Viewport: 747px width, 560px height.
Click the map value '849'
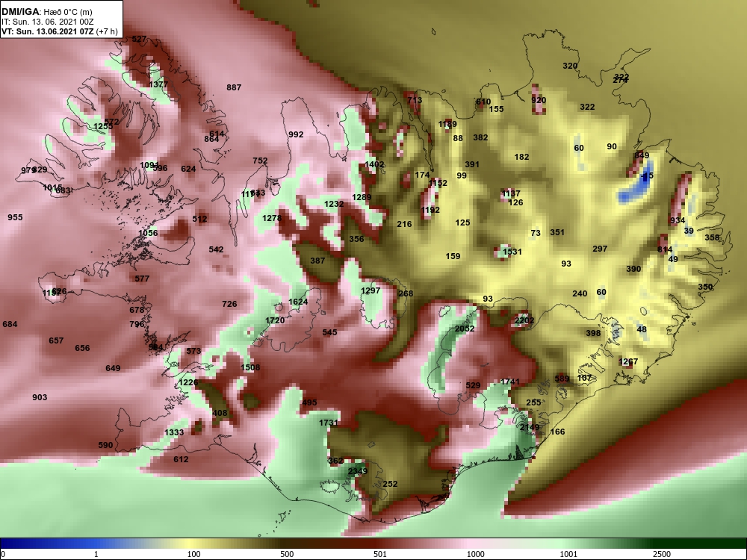tap(642, 155)
